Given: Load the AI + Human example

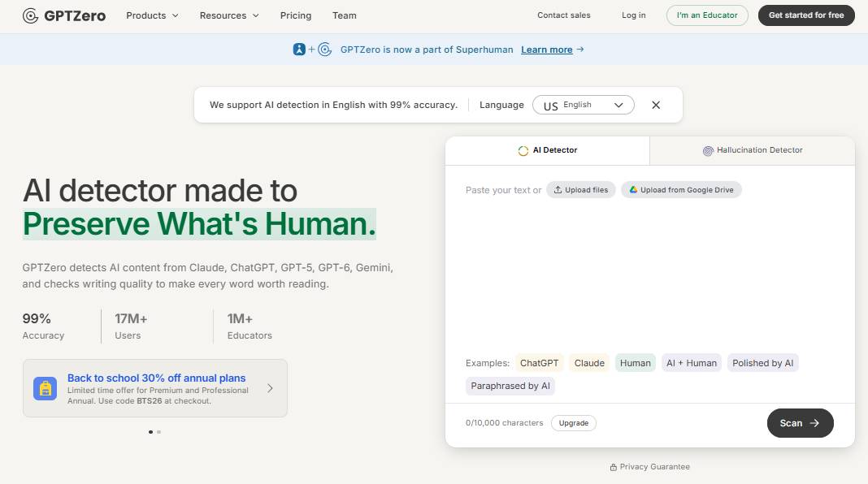Looking at the screenshot, I should pos(692,363).
